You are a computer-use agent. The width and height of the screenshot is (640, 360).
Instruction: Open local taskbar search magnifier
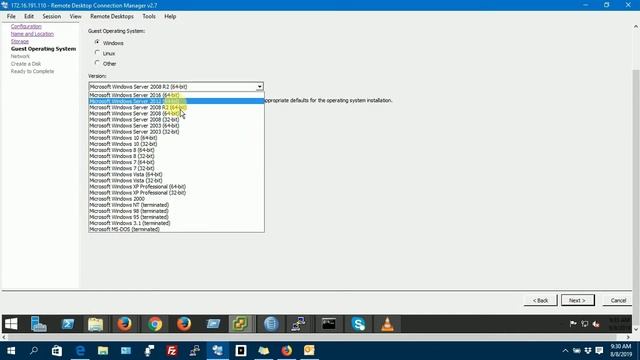(x=34, y=351)
